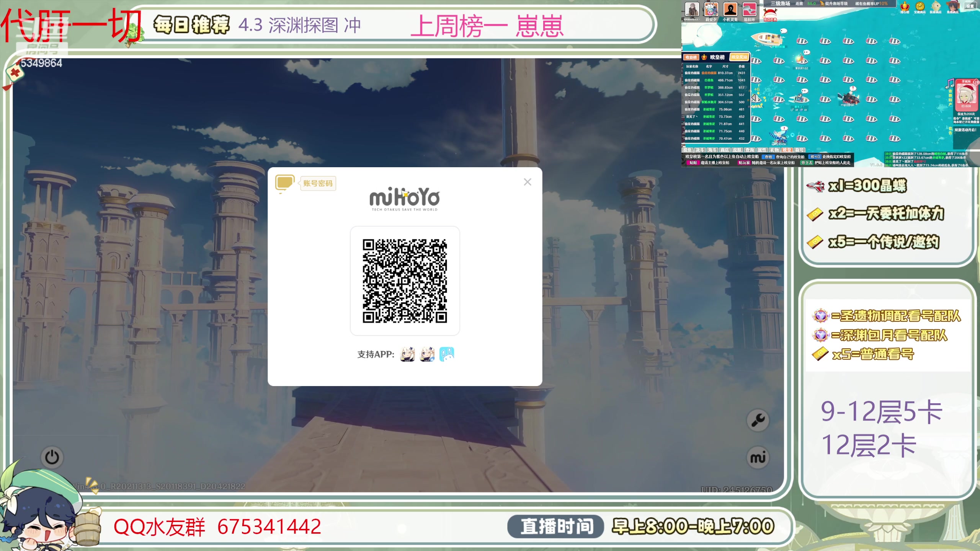Open the 装备商店 equipment shop fish icon
The height and width of the screenshot is (551, 980).
pyautogui.click(x=936, y=6)
